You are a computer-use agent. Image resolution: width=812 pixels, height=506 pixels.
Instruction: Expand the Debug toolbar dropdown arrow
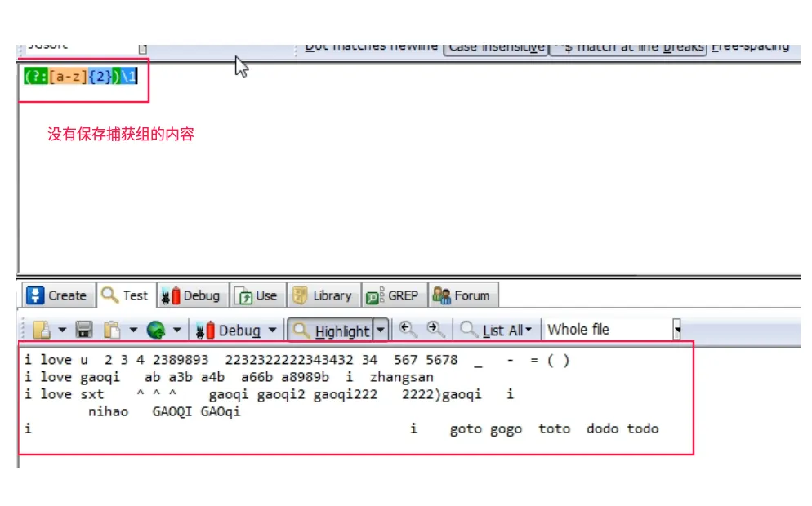272,330
